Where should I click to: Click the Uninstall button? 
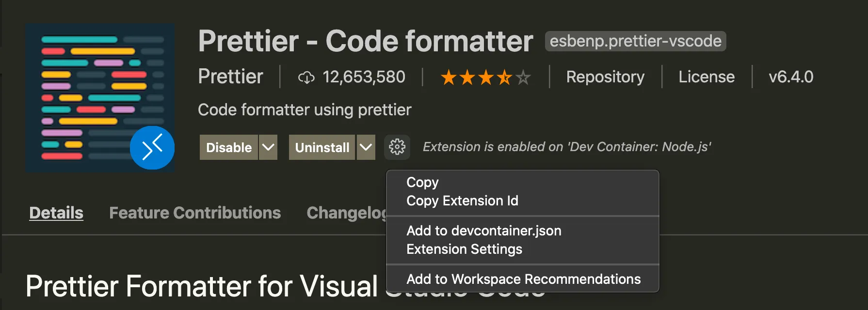click(x=322, y=147)
